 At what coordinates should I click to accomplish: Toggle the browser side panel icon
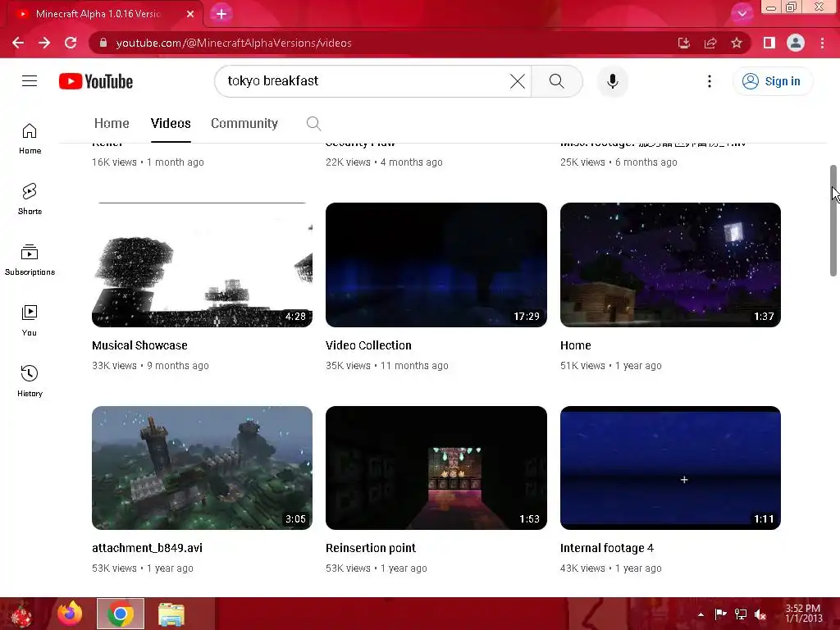769,43
